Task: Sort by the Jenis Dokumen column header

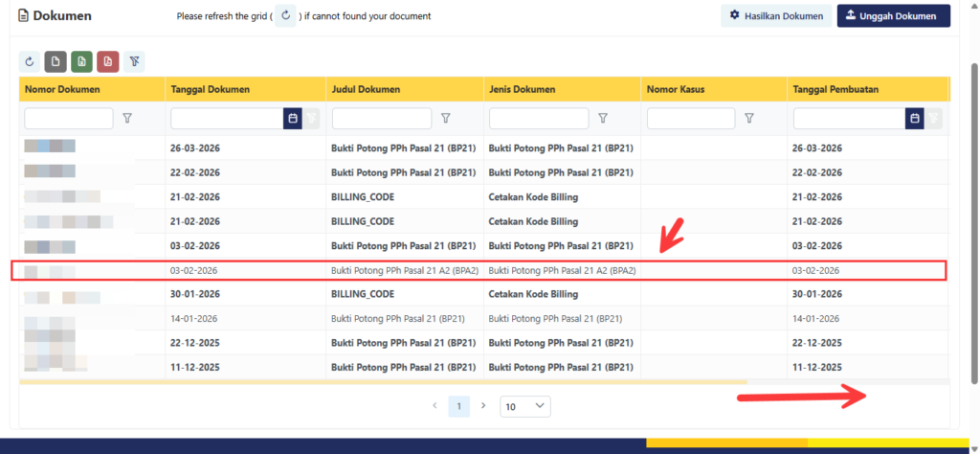Action: 522,89
